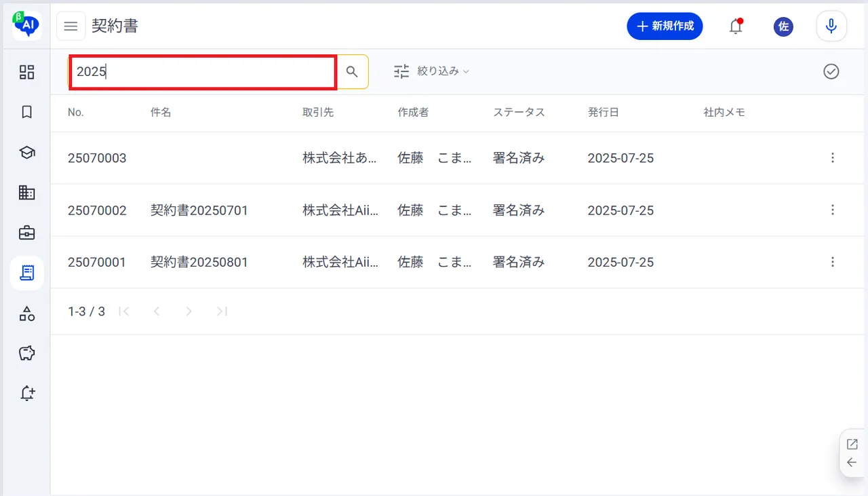Open more options for contract 25070001

pos(833,262)
